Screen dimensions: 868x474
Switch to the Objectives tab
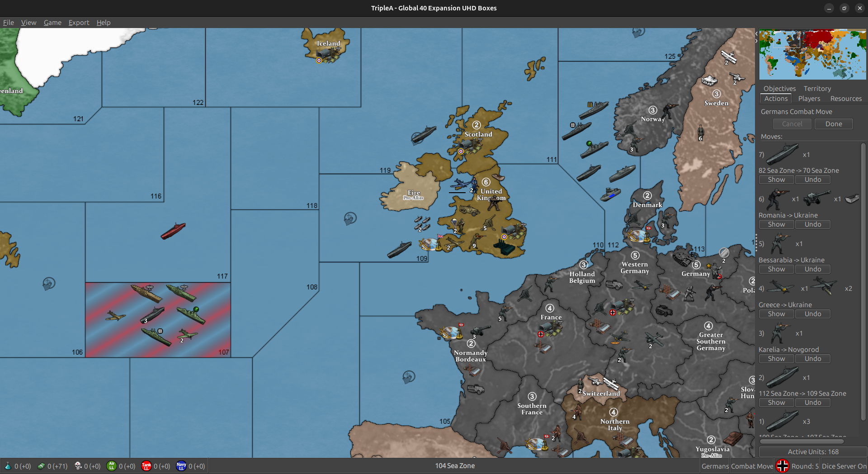779,89
